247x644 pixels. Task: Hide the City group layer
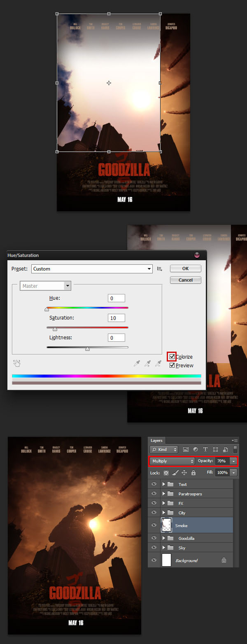point(154,513)
